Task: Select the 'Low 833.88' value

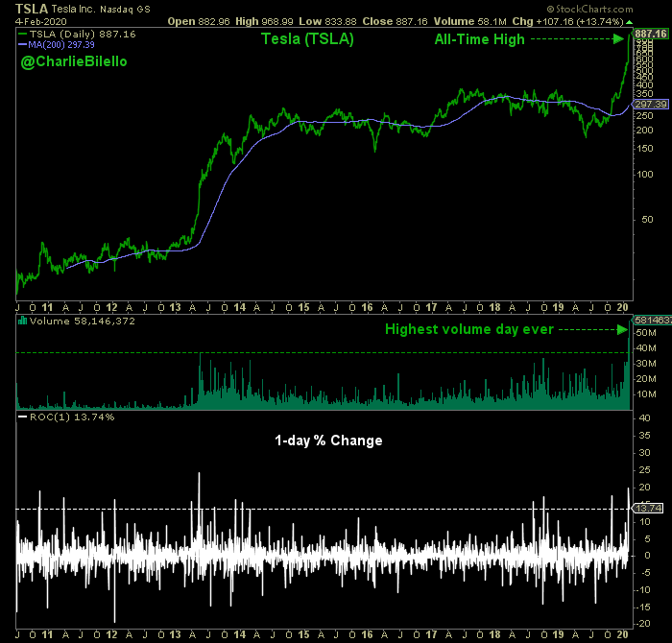Action: pos(327,21)
